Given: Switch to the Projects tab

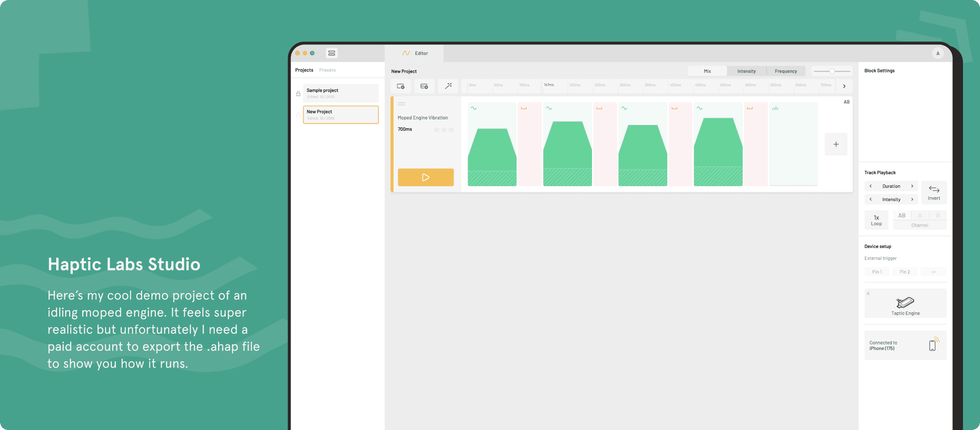Looking at the screenshot, I should (x=304, y=70).
